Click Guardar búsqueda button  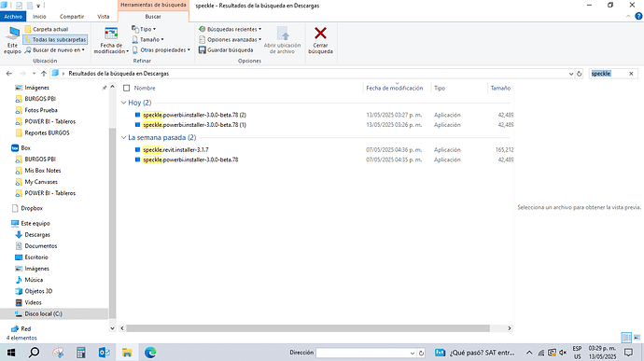coord(226,50)
